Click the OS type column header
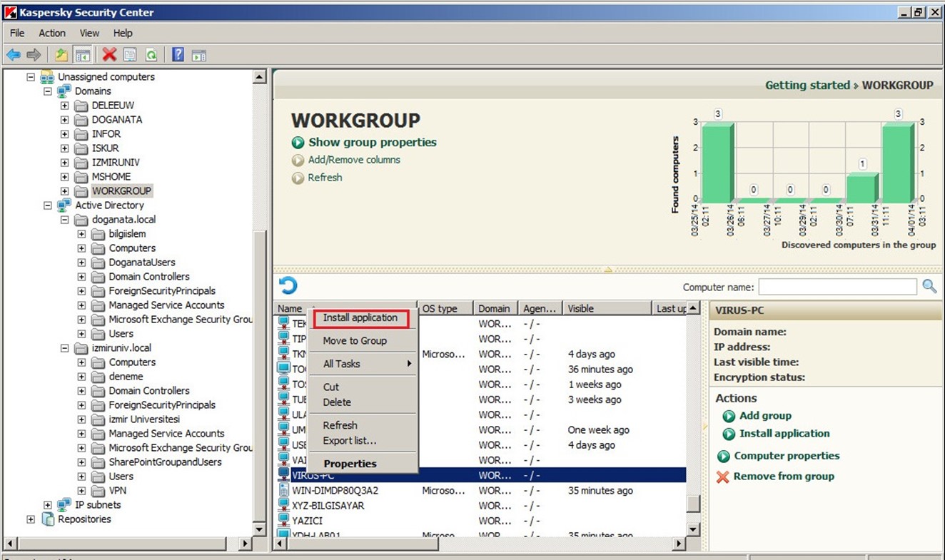 [x=445, y=309]
